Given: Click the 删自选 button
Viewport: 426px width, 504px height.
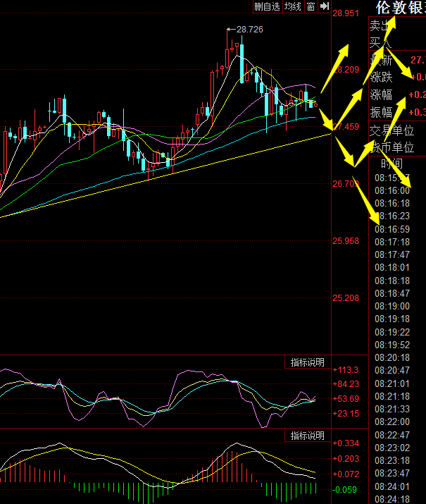Looking at the screenshot, I should click(x=268, y=6).
